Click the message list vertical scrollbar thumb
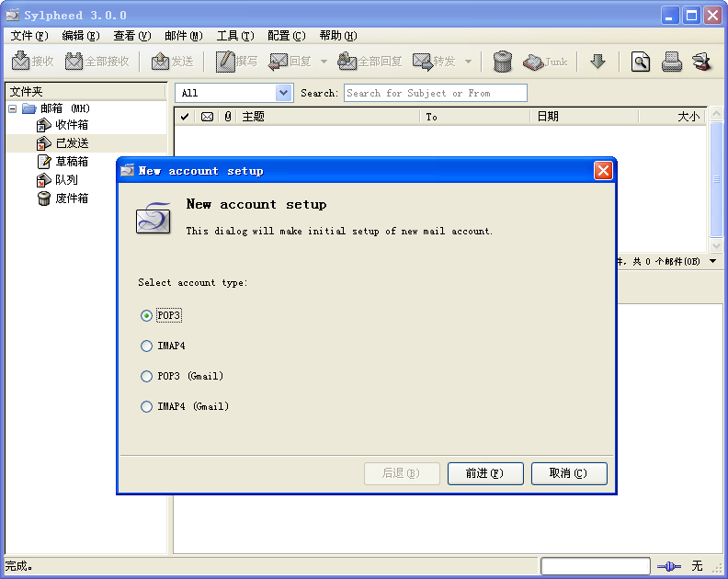The height and width of the screenshot is (579, 728). [x=716, y=179]
